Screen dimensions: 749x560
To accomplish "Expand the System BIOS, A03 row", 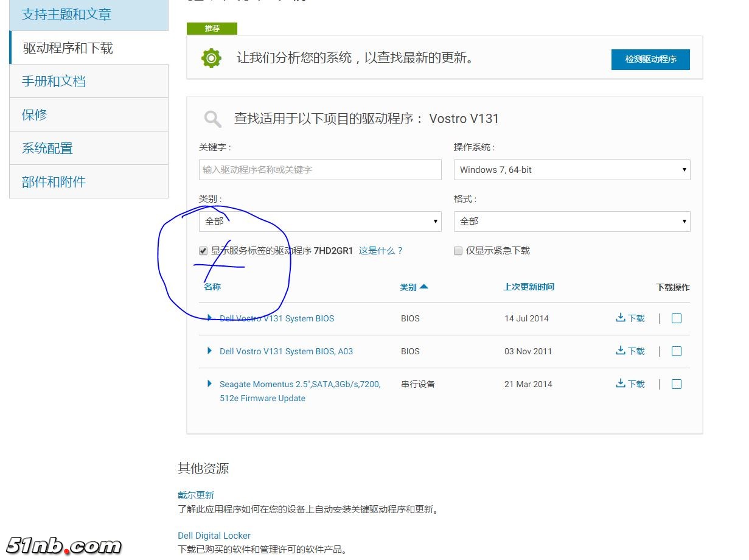I will tap(210, 351).
